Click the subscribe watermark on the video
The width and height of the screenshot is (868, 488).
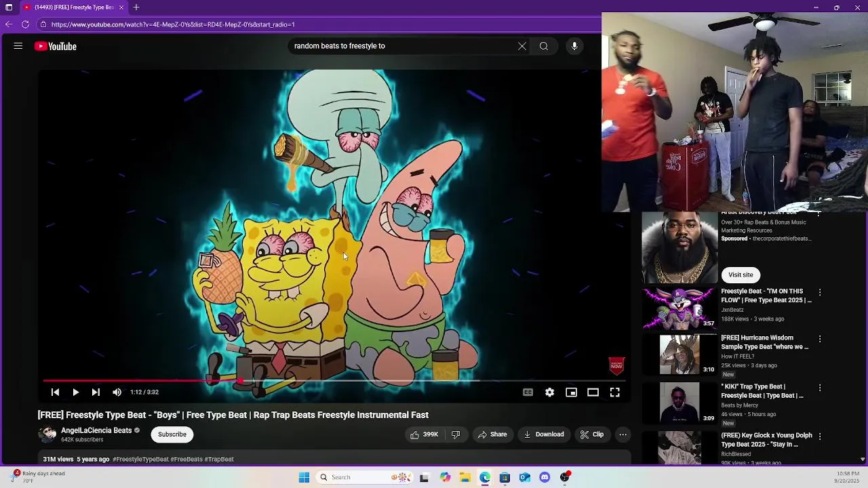point(616,366)
